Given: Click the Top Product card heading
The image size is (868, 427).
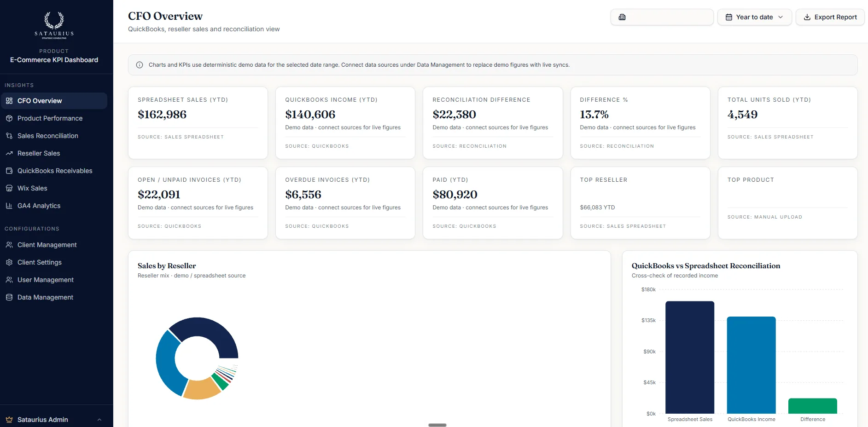Looking at the screenshot, I should 751,180.
